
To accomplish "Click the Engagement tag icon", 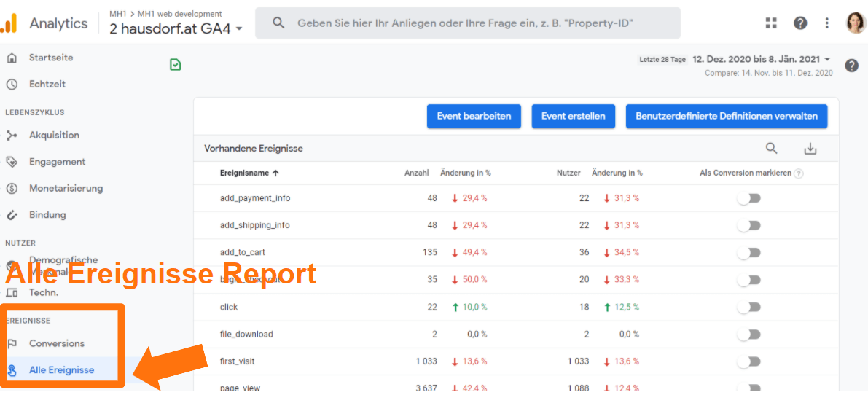I will coord(12,162).
